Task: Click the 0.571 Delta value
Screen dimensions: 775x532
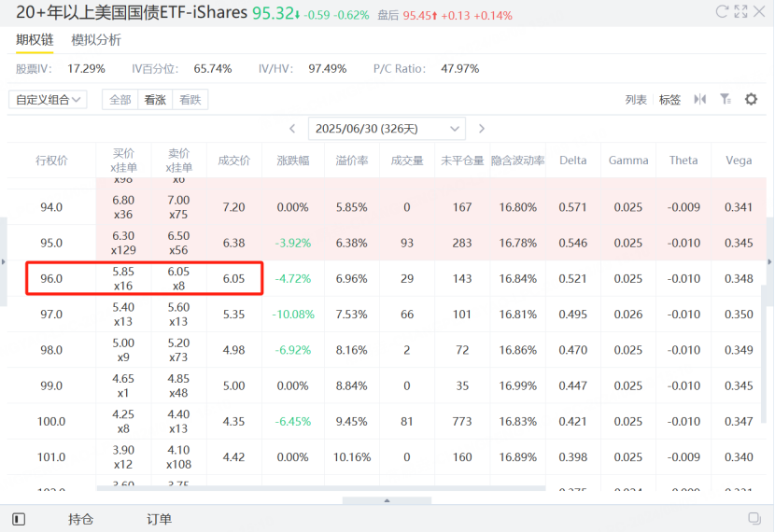Action: pos(573,207)
